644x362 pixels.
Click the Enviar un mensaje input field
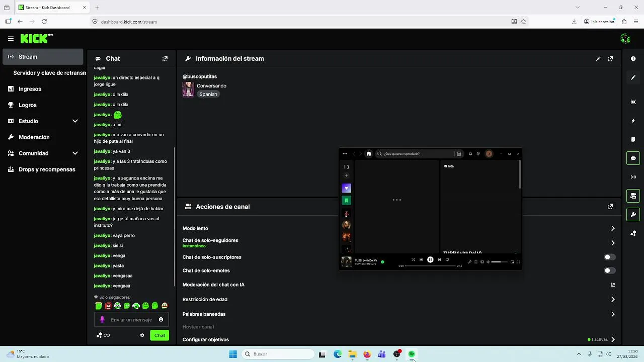[x=131, y=319]
